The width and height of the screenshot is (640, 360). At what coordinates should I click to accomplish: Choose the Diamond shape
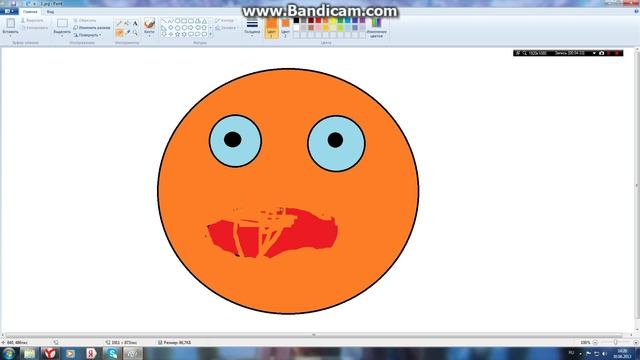pos(171,28)
